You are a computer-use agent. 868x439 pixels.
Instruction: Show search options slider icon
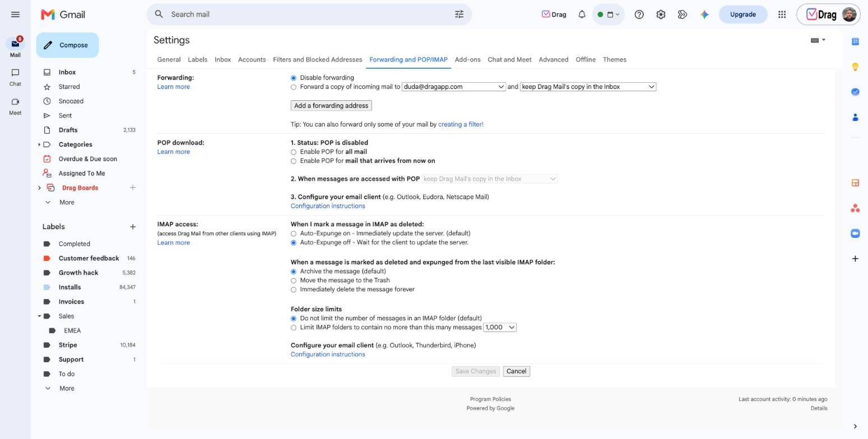point(459,15)
